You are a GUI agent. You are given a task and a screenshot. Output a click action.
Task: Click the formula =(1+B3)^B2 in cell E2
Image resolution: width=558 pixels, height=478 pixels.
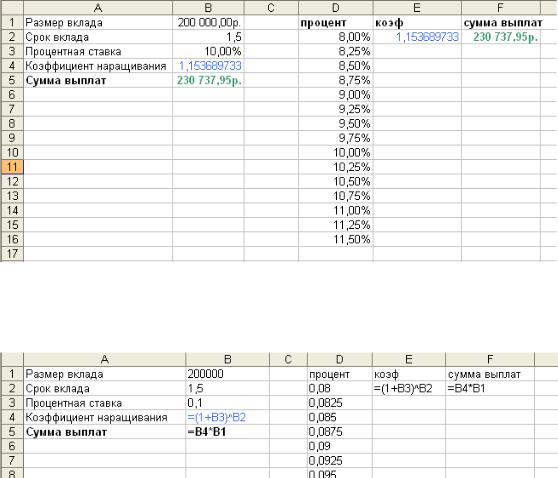[x=409, y=389]
